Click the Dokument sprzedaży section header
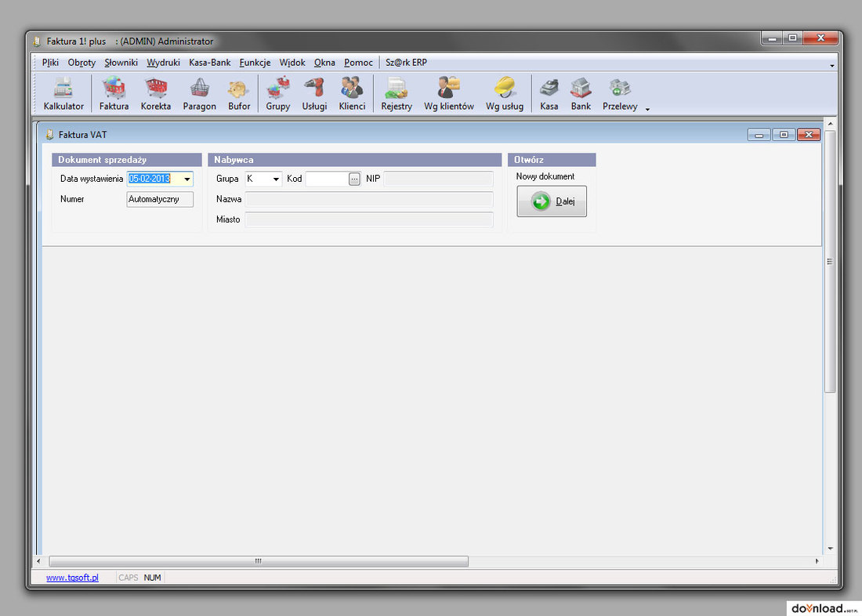Viewport: 862px width, 616px height. pos(127,160)
